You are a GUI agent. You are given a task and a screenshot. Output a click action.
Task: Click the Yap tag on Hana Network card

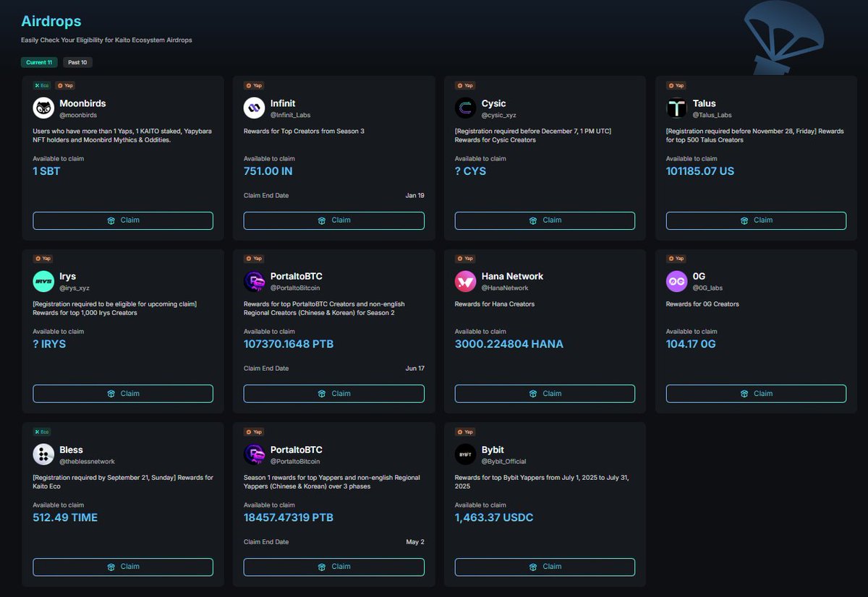[x=464, y=258]
